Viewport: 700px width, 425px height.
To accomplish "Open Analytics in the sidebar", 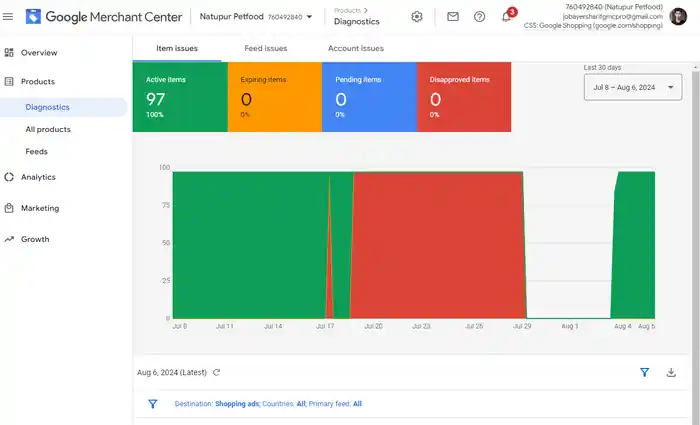I will point(38,177).
